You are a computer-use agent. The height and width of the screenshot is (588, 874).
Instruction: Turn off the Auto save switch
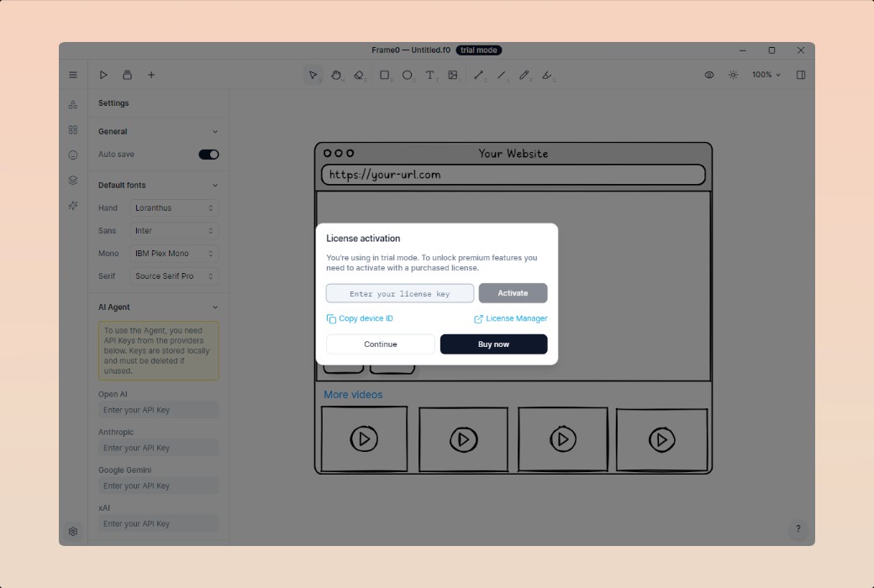click(x=208, y=155)
